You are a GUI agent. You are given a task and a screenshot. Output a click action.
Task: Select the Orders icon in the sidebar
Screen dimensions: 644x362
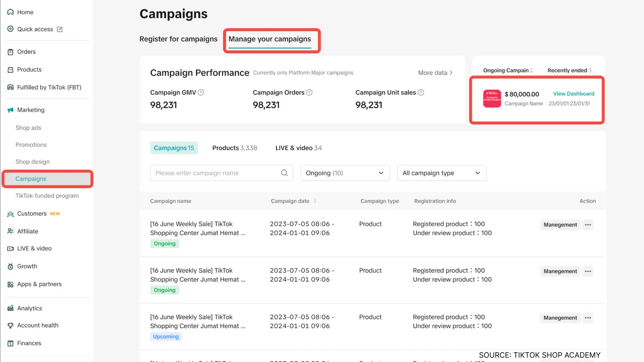10,52
